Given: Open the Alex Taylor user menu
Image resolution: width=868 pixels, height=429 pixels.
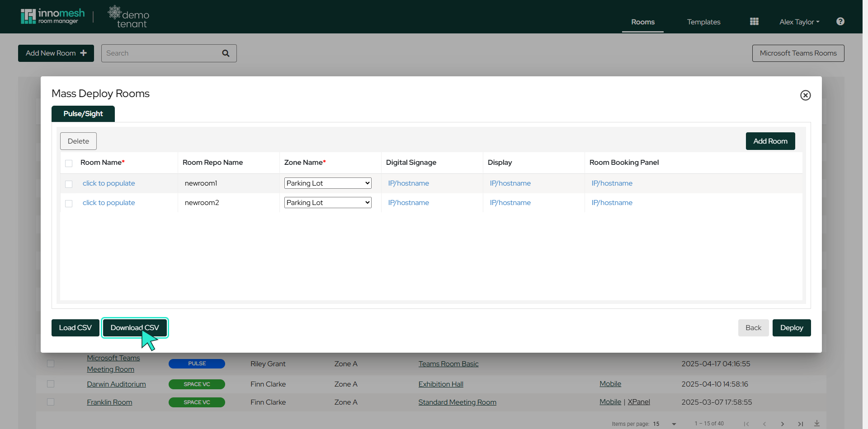Looking at the screenshot, I should click(x=799, y=22).
